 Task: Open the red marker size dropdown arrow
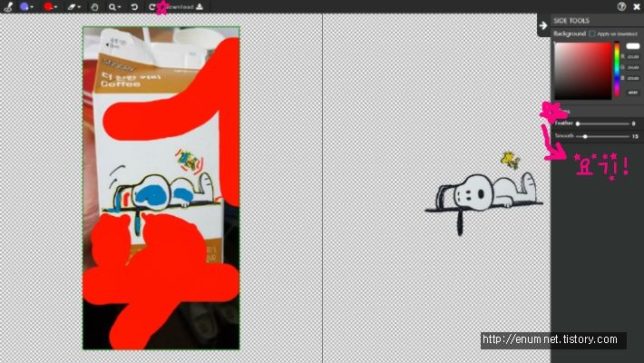[55, 7]
